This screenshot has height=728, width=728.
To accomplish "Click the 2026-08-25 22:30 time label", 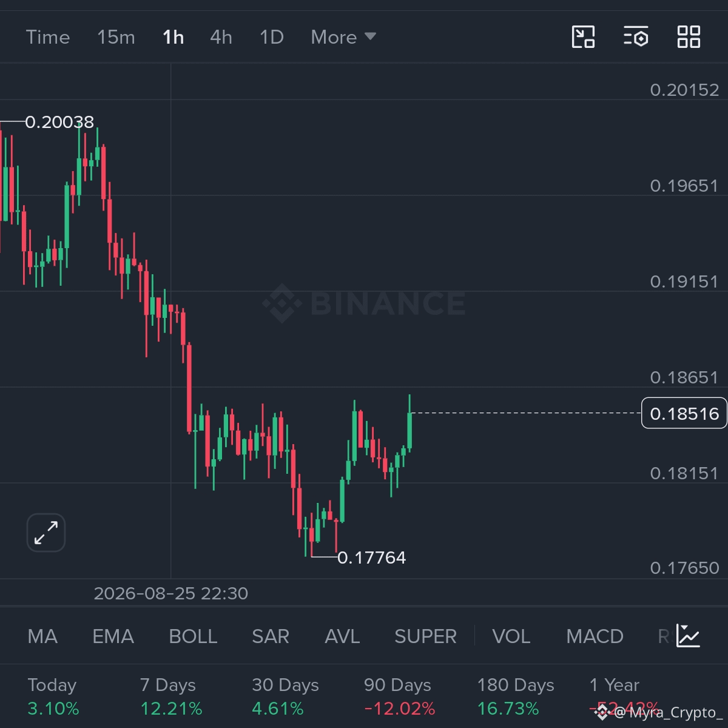I will click(171, 593).
